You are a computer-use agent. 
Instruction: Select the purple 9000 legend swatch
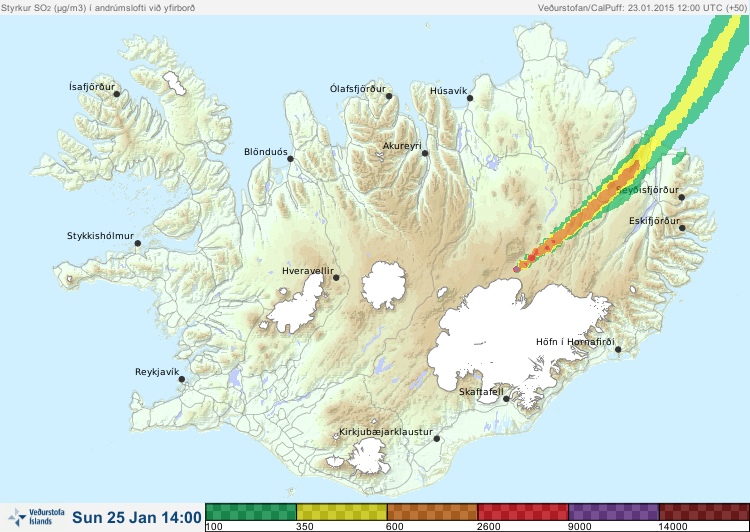point(613,512)
